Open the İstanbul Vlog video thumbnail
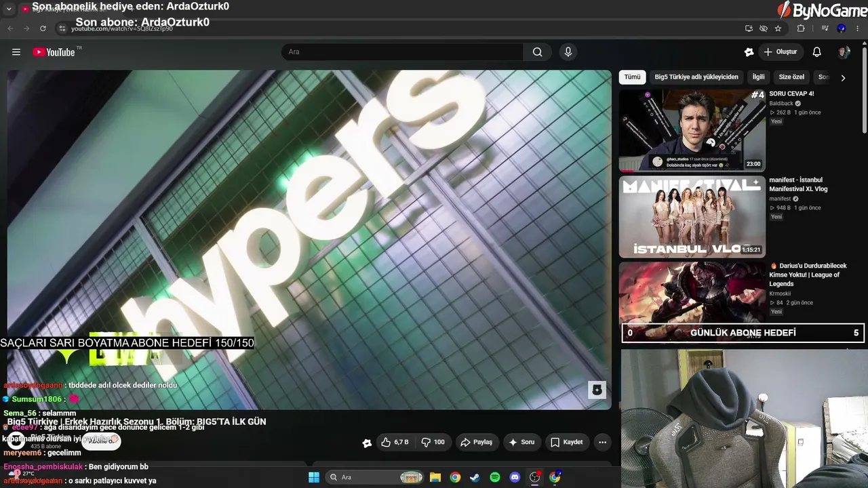 pos(692,217)
